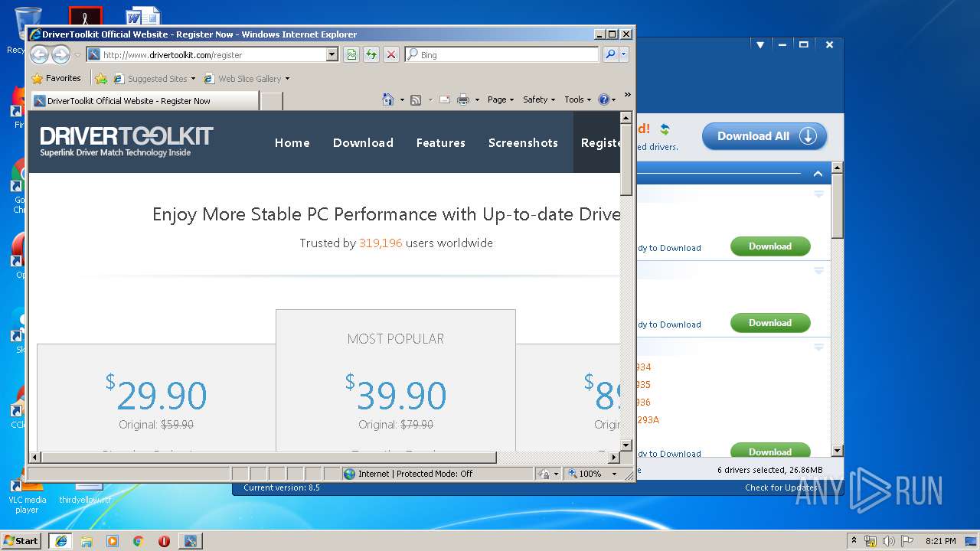Click the Add to Favorites Bar icon

click(x=100, y=78)
